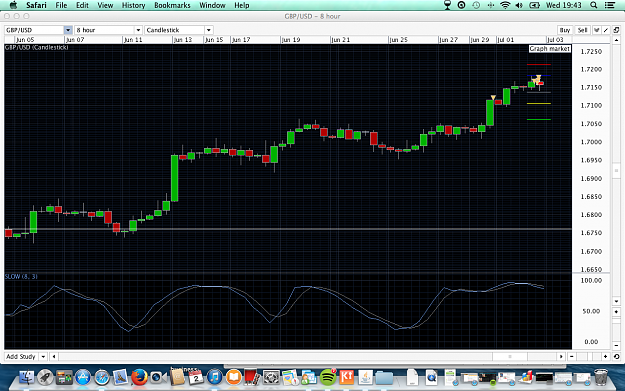Open the View menu

105,5
